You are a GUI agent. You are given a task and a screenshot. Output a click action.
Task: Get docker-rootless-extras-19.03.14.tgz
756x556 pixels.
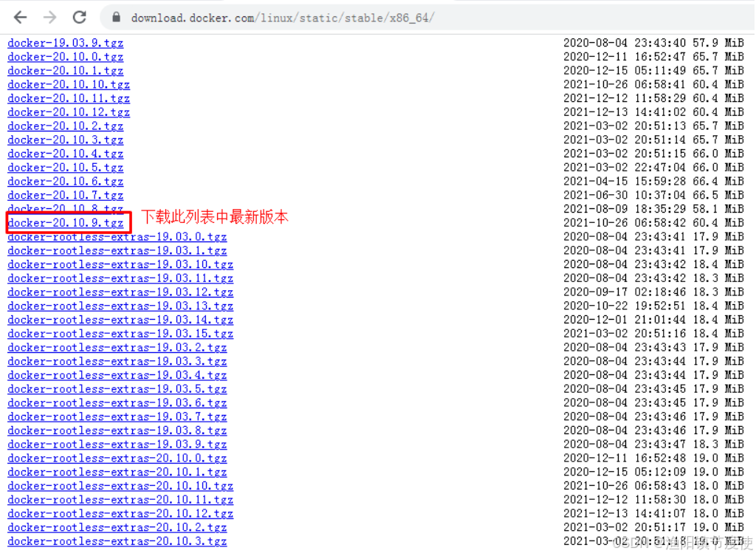pos(120,320)
